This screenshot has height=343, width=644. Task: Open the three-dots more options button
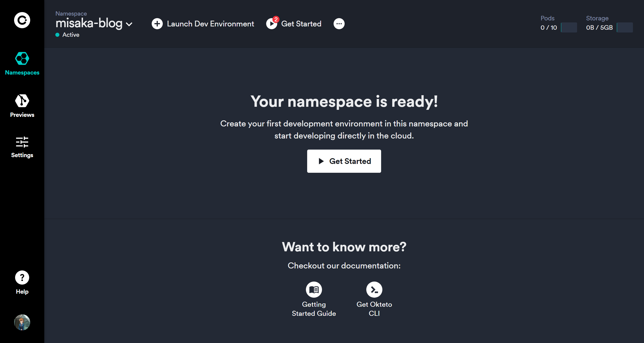coord(339,24)
